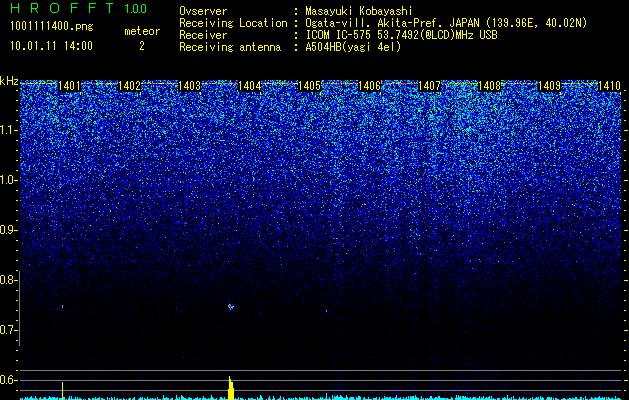629x400 pixels.
Task: Click the 1402 time marker
Action: 129,86
